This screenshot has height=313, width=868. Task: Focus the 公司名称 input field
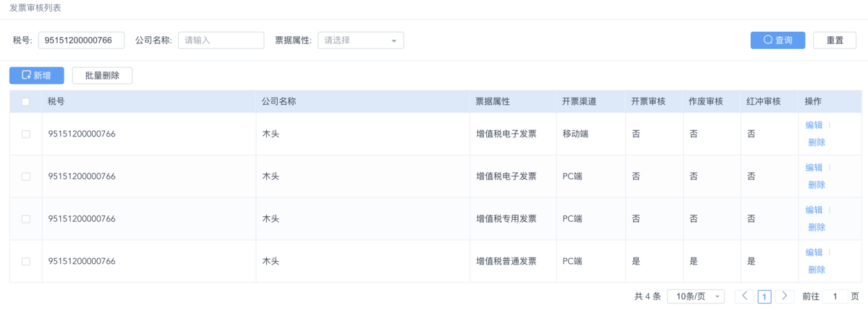pos(221,40)
